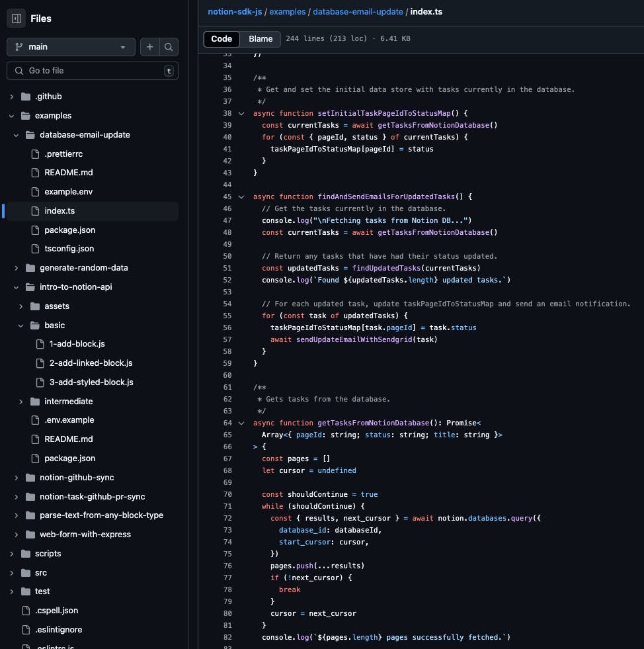Click the notion-github-sync folder icon

click(x=30, y=478)
